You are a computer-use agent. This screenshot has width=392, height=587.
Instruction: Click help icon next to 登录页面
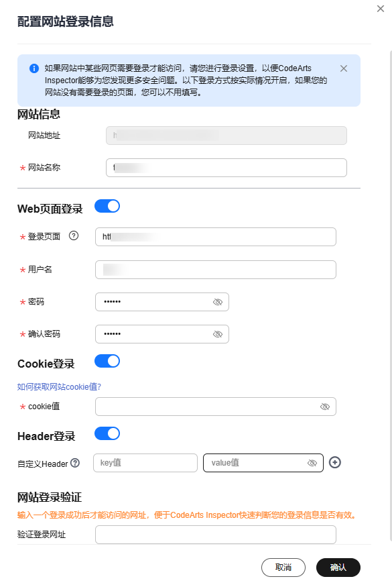[74, 236]
